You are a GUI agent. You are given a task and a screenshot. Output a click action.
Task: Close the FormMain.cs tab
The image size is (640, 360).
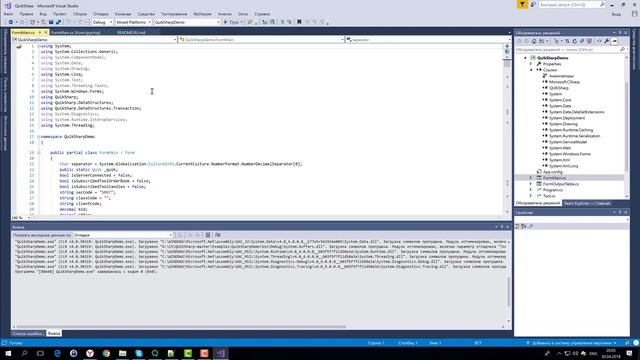click(x=46, y=32)
